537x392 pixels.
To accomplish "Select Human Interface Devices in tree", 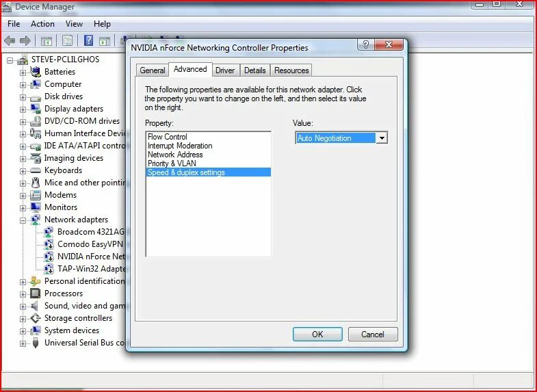I will pyautogui.click(x=85, y=133).
